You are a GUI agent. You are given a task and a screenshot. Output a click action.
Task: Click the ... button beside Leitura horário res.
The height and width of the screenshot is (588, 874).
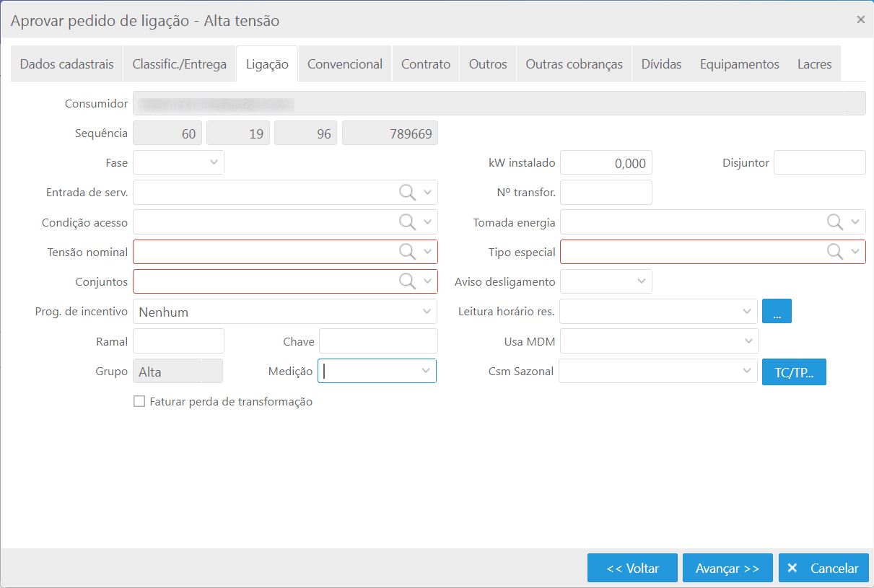pyautogui.click(x=777, y=311)
